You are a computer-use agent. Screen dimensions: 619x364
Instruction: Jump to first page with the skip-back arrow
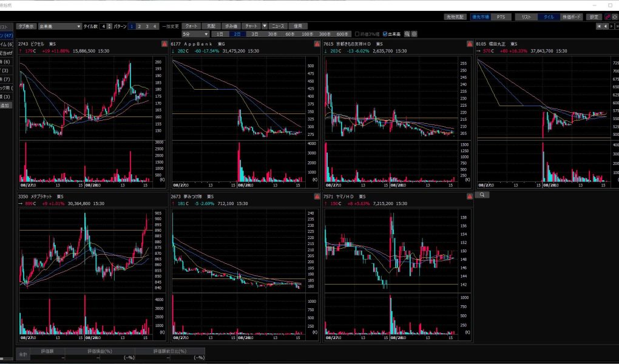point(600,27)
